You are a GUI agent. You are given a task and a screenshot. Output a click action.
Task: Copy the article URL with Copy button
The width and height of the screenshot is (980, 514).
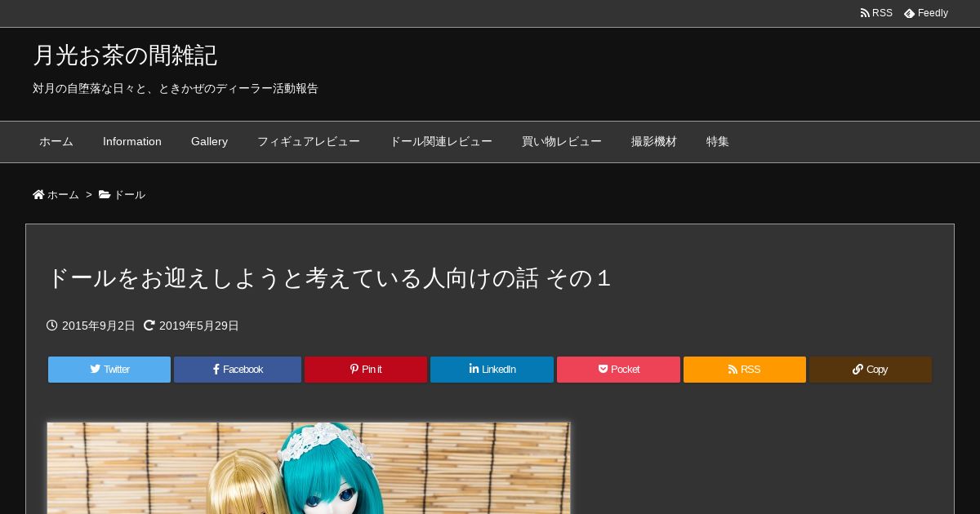coord(871,370)
